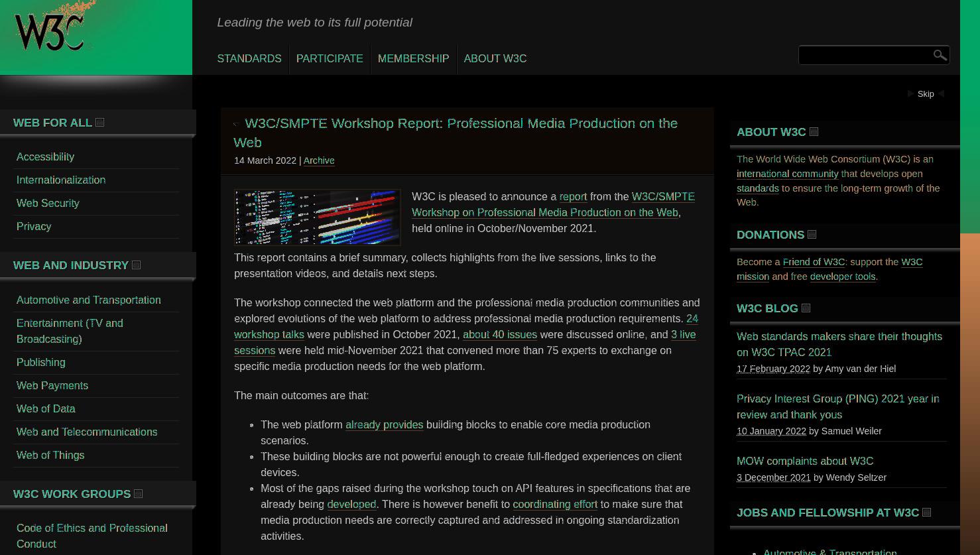This screenshot has height=555, width=980.
Task: Click the search magnifier icon
Action: tap(940, 55)
